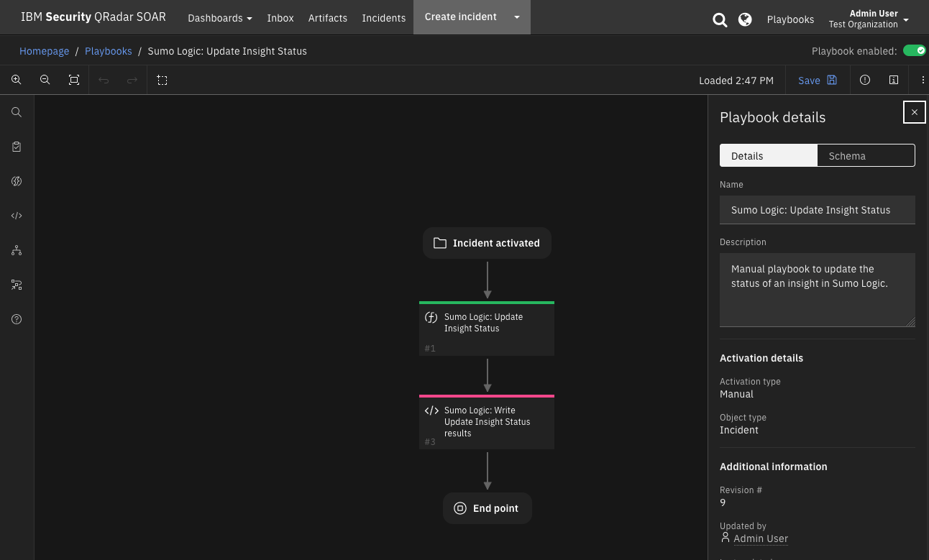Click the script icon on Write results node
Image resolution: width=929 pixels, height=560 pixels.
(x=431, y=410)
